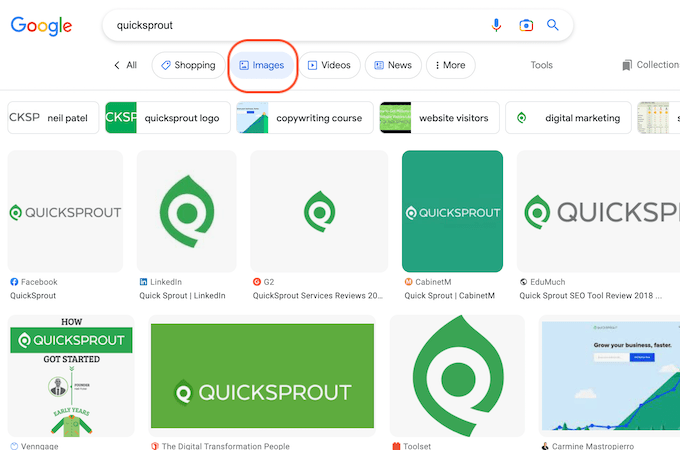Screen dimensions: 680x450
Task: Open the Facebook QuickSprout logo image
Action: point(65,211)
